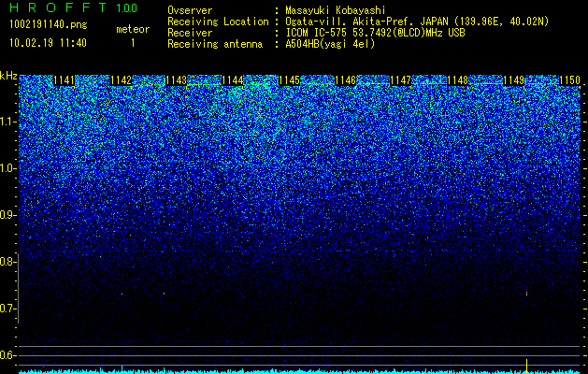Click the meteor count label
The width and height of the screenshot is (588, 374).
133,29
